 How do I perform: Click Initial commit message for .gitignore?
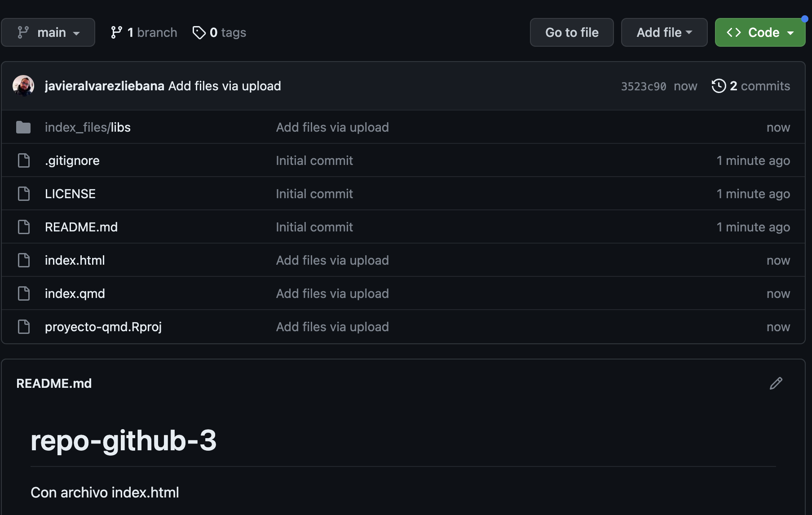tap(314, 160)
